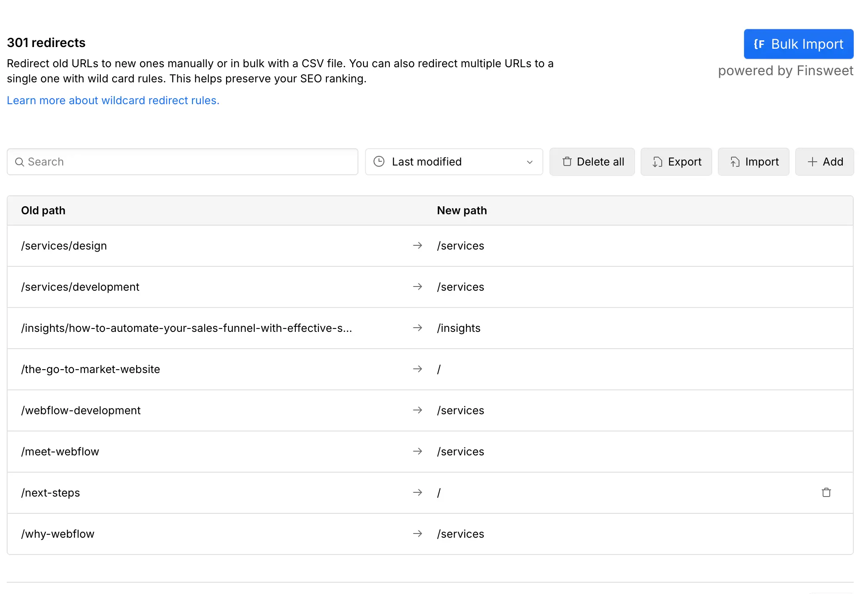The width and height of the screenshot is (868, 594).
Task: Click the New path column header
Action: click(x=462, y=210)
